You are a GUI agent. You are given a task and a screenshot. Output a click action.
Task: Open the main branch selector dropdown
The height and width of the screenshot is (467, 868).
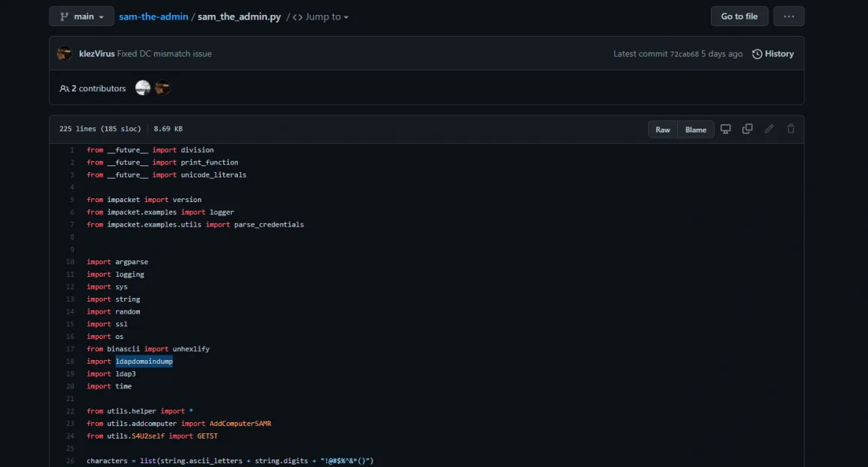[82, 16]
